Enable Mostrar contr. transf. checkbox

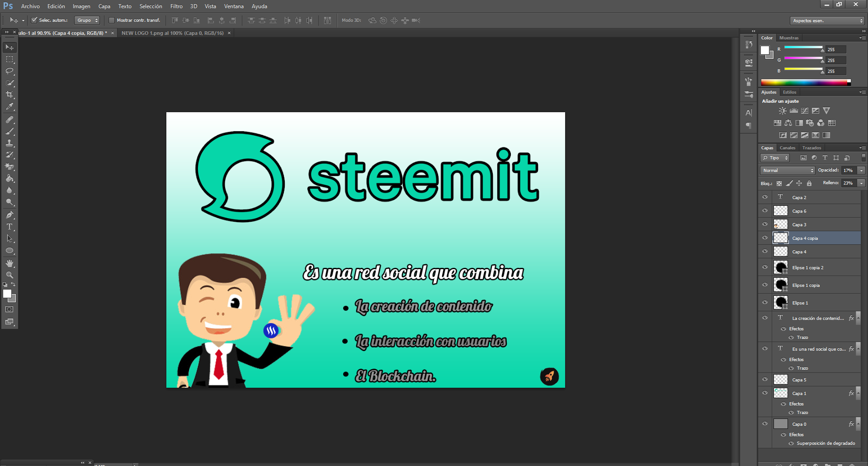pyautogui.click(x=112, y=20)
